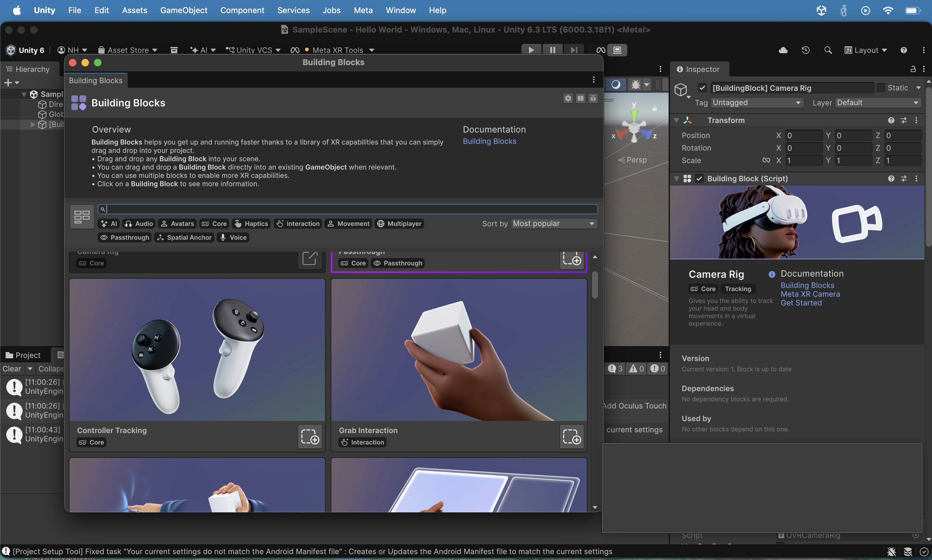The height and width of the screenshot is (560, 932).
Task: Click the magnifier Search icon in toolbar
Action: [828, 50]
